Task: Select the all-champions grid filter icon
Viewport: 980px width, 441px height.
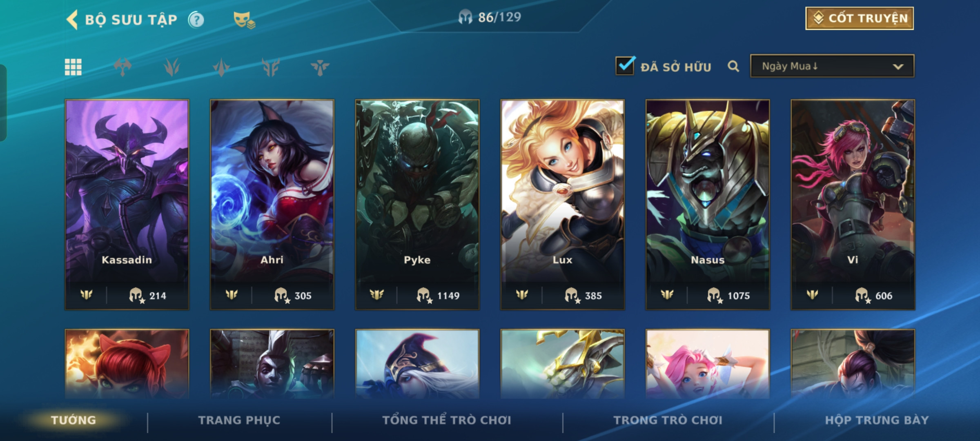Action: (73, 67)
